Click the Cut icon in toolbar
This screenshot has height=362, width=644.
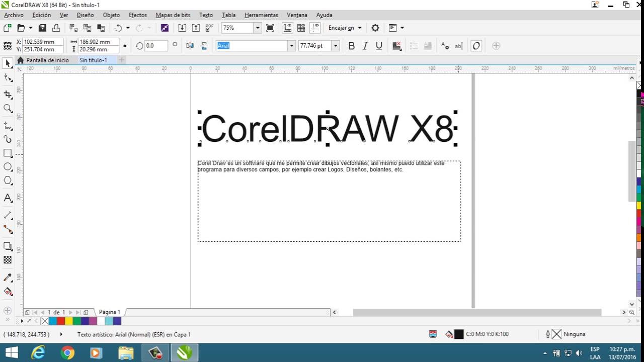(x=73, y=28)
